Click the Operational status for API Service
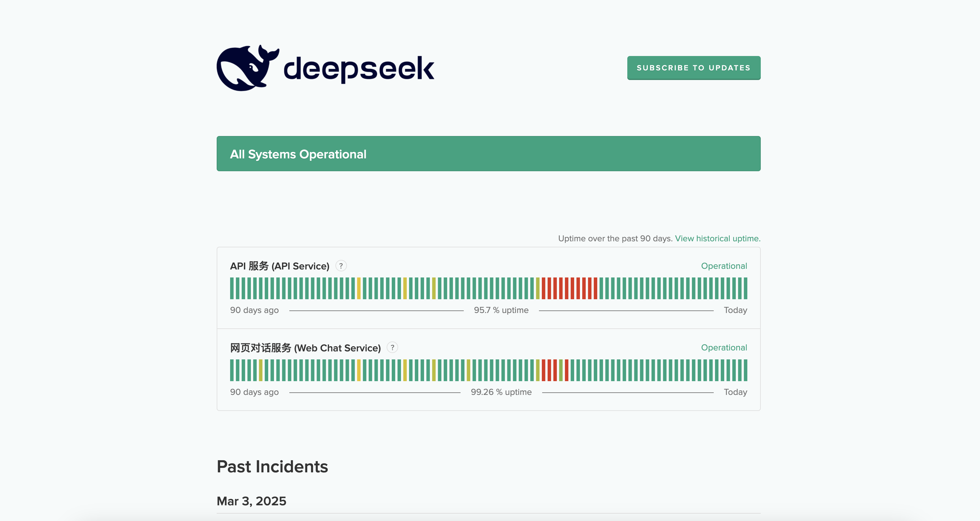 click(x=724, y=266)
